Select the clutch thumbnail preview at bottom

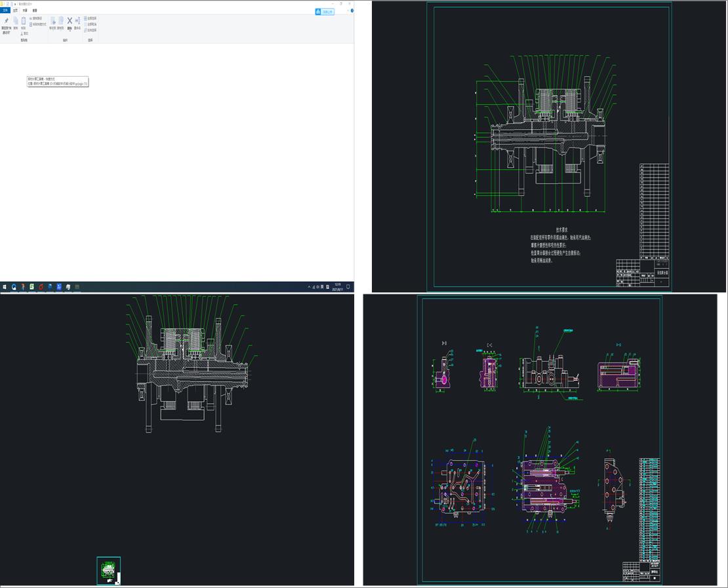click(109, 571)
